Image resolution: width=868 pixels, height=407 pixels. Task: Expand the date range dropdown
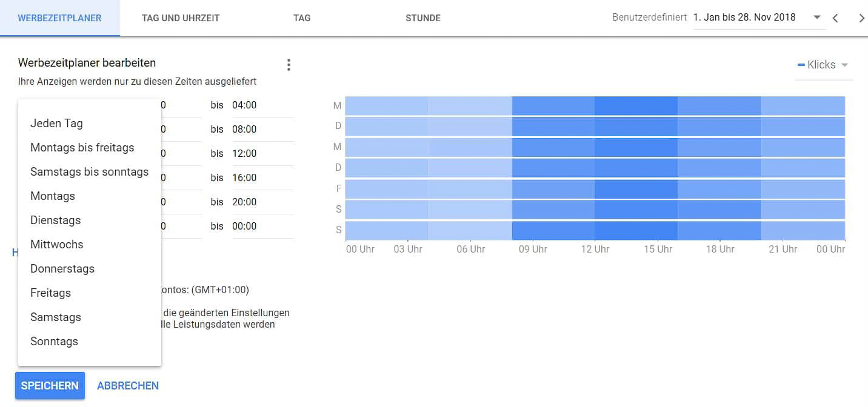point(817,18)
